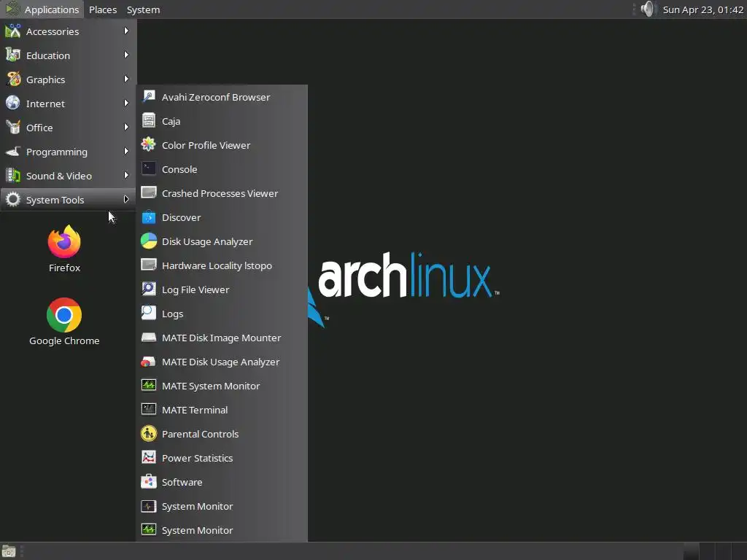Launch MATE Disk Usage Analyzer icon

[x=149, y=362]
